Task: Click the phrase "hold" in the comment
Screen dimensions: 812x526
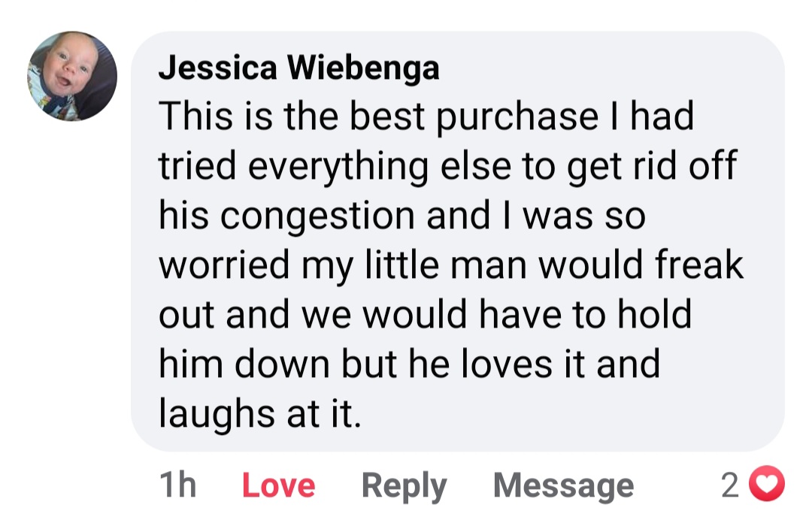Action: click(x=654, y=315)
